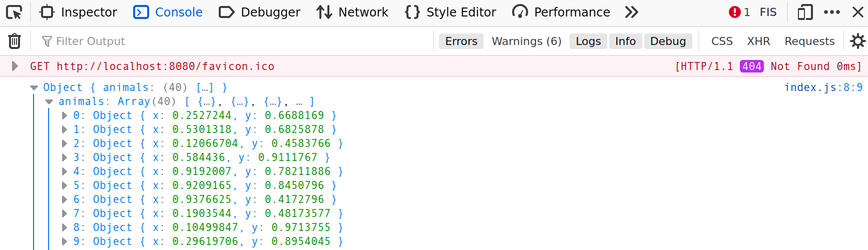Open more tools chevron menu
868x250 pixels.
(x=632, y=12)
